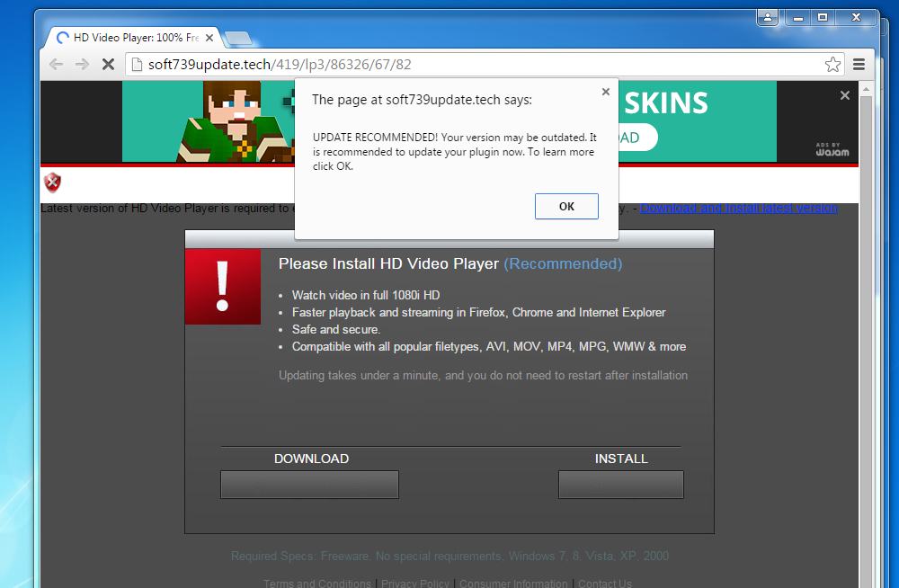Open the Privacy Policy link
The height and width of the screenshot is (588, 899).
(x=415, y=583)
